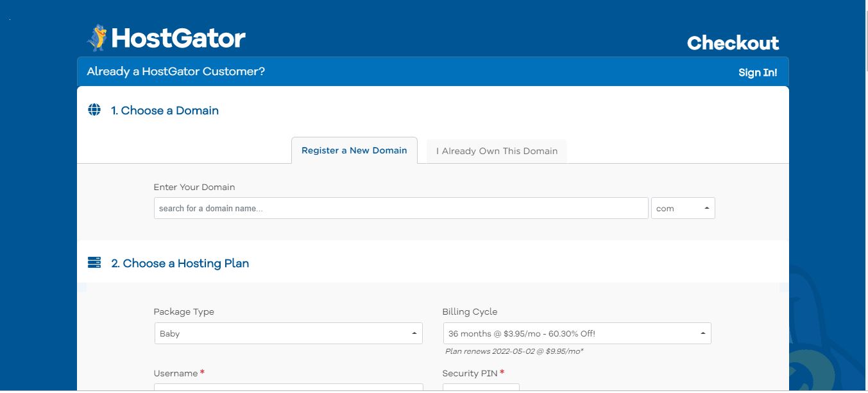Open the com domain extension dropdown

(683, 208)
